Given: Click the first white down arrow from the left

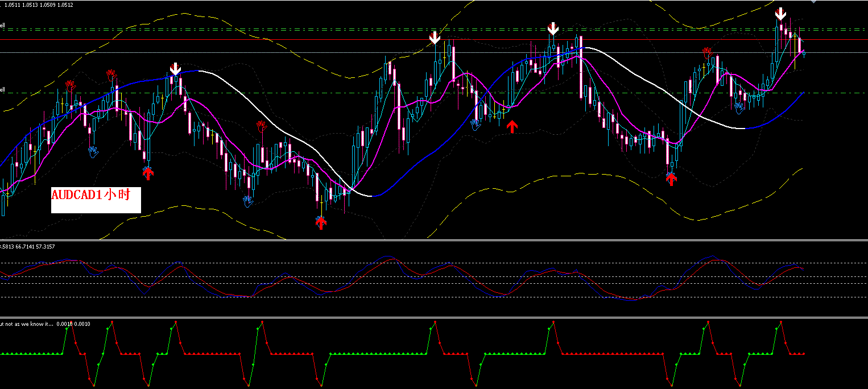Looking at the screenshot, I should pyautogui.click(x=175, y=69).
